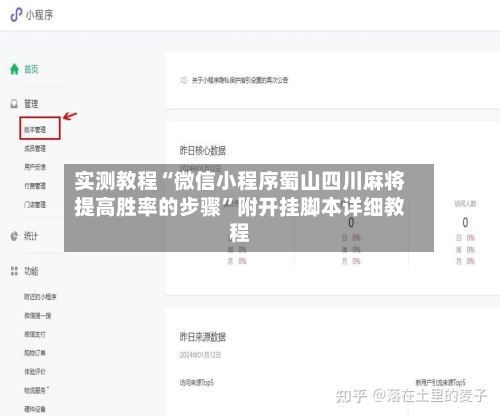Screen dimensions: 500x416
Task: Click the 昨日来源数据 heading
Action: tap(203, 337)
